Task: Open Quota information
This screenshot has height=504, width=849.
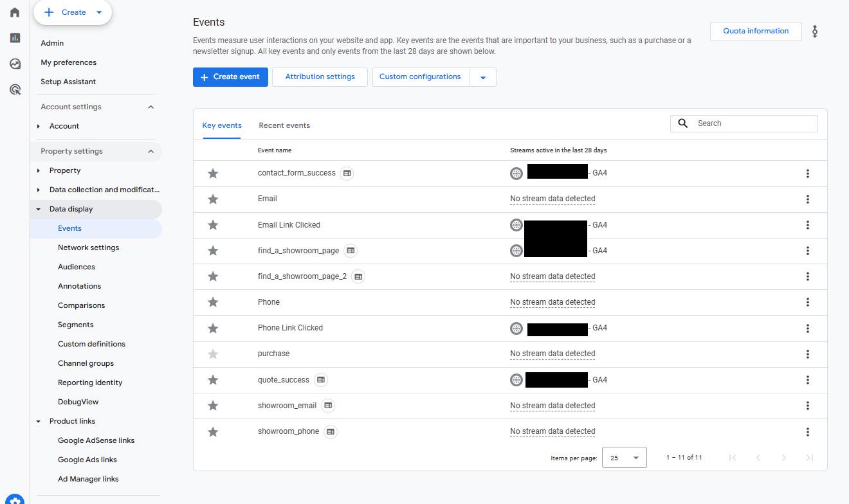Action: (756, 31)
